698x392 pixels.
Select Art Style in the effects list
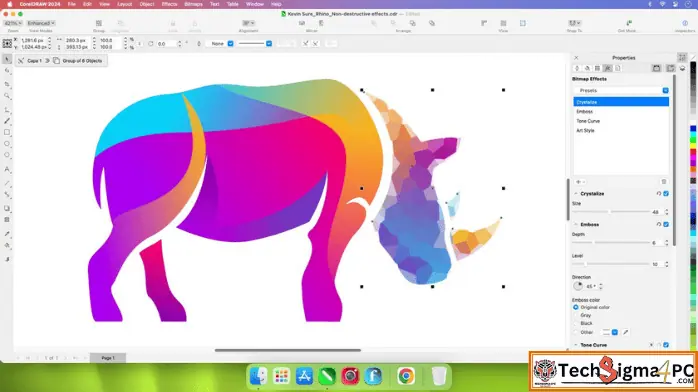click(x=621, y=130)
